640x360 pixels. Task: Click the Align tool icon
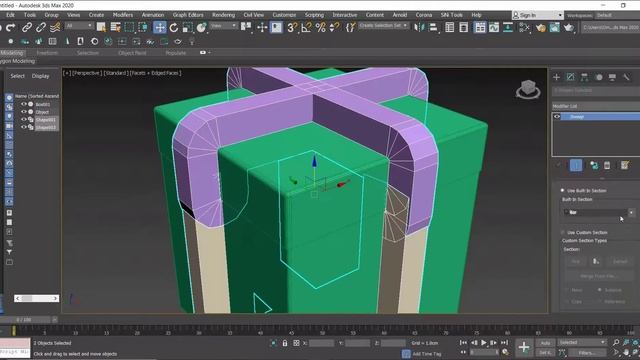click(433, 27)
